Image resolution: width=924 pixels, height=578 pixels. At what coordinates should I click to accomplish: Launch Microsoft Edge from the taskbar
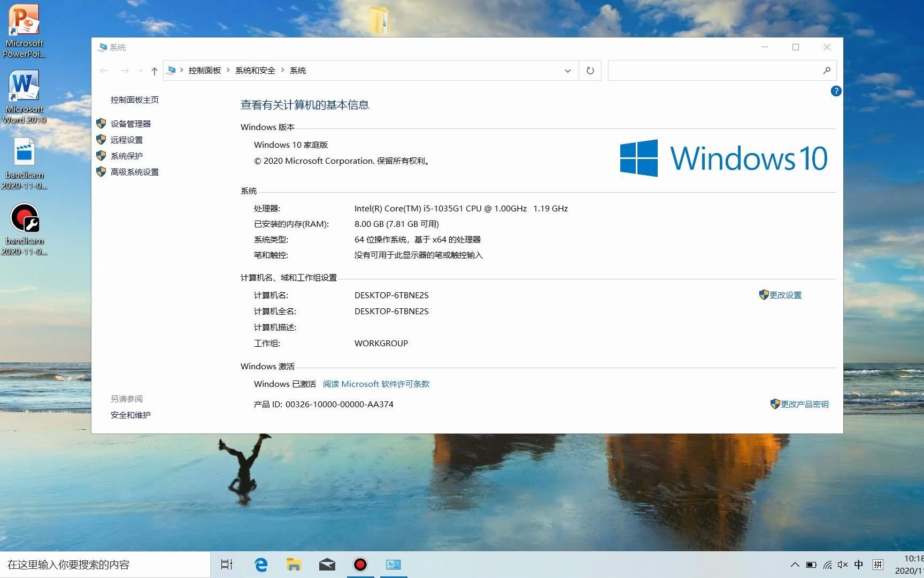(x=261, y=565)
